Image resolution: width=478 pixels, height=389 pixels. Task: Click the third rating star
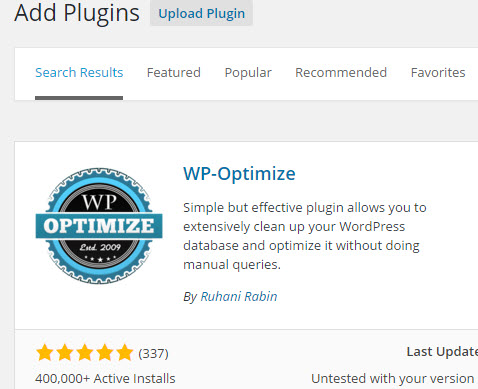click(85, 353)
